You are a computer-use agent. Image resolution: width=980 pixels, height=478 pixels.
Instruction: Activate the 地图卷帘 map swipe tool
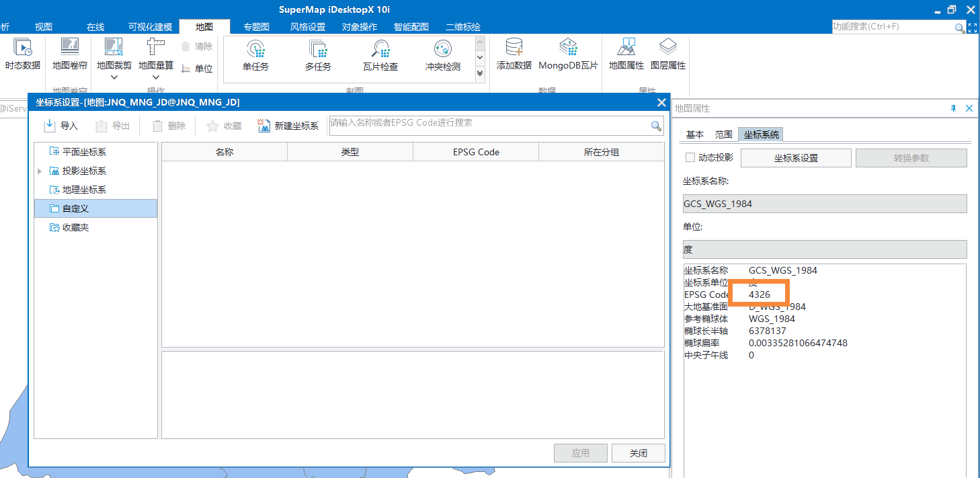70,54
